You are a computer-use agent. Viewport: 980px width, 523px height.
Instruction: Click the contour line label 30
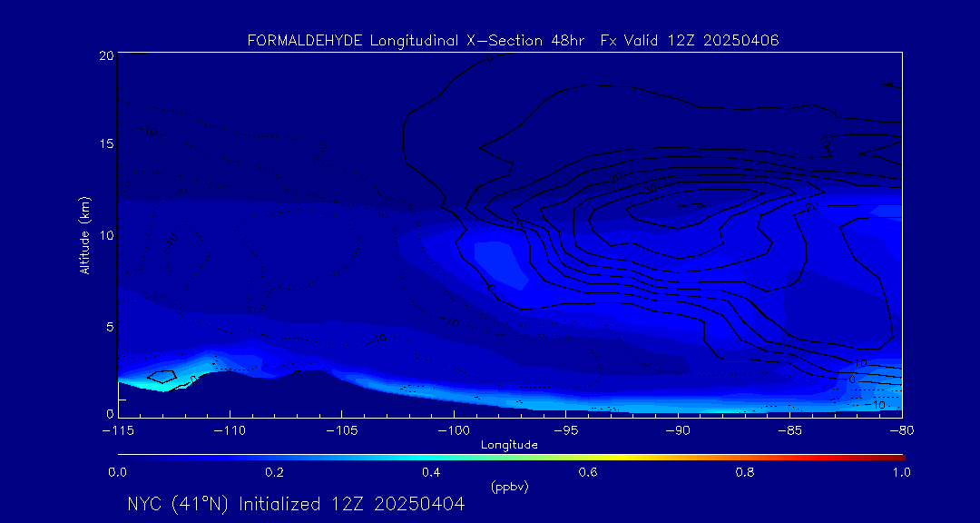[x=650, y=188]
